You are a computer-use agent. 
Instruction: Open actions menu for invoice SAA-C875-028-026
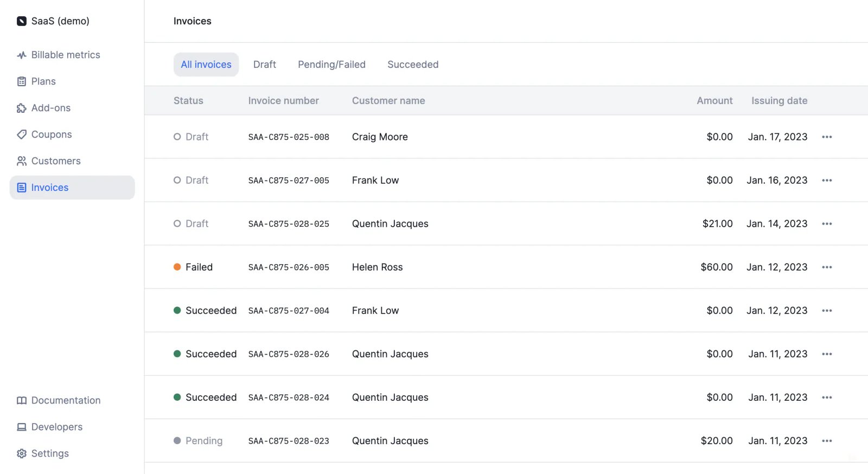827,354
